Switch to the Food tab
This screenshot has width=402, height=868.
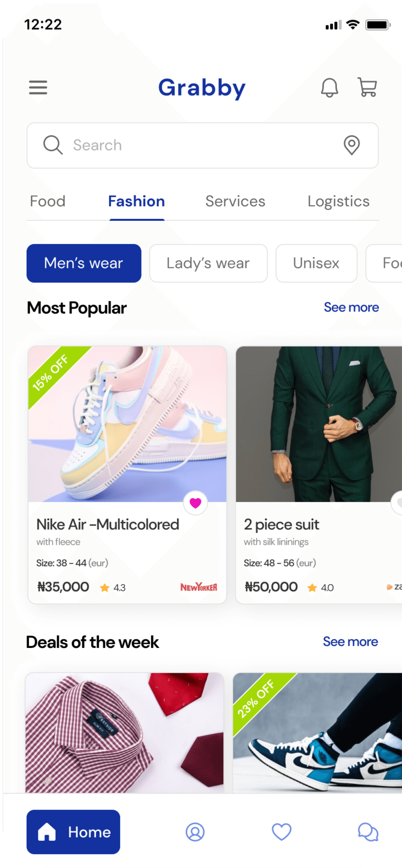tap(48, 201)
